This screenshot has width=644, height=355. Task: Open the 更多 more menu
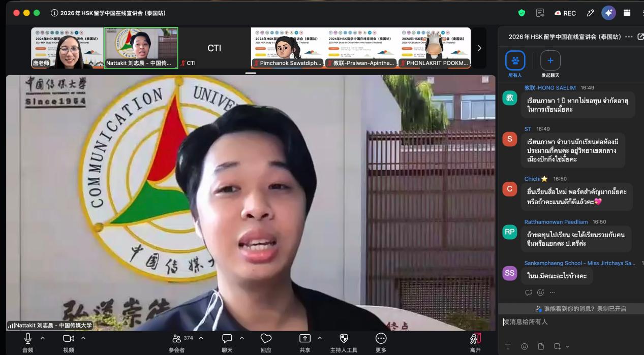click(380, 342)
